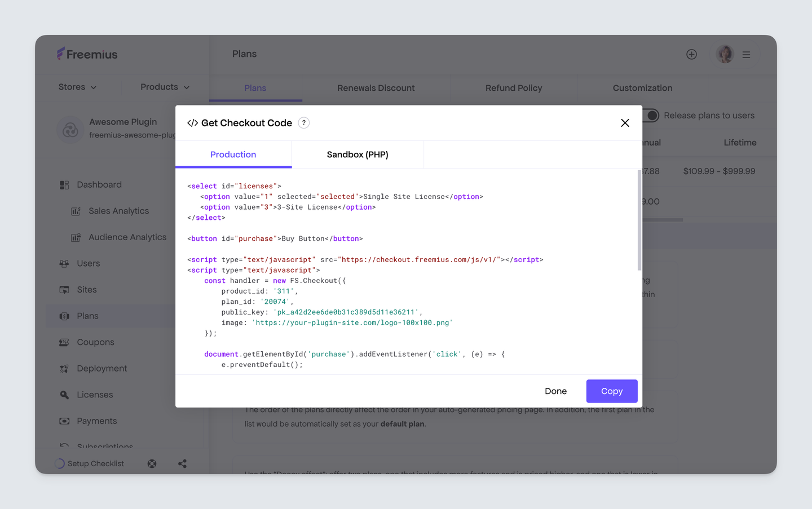This screenshot has width=812, height=509.
Task: Select the Production tab
Action: coord(233,154)
